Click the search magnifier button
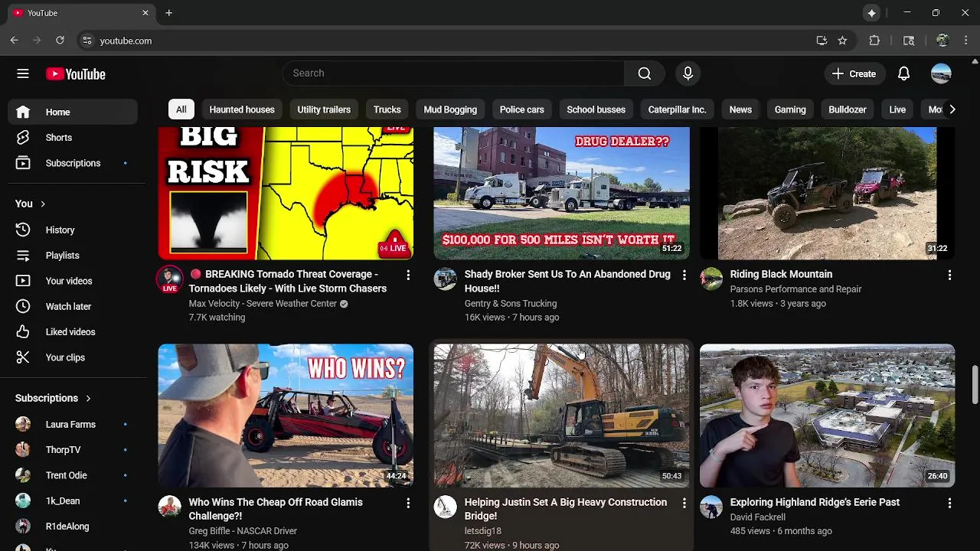 645,73
